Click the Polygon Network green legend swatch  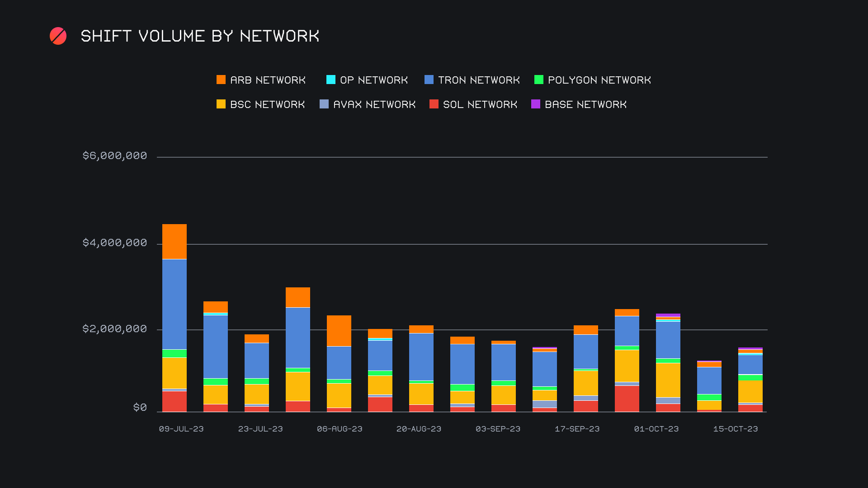click(538, 80)
